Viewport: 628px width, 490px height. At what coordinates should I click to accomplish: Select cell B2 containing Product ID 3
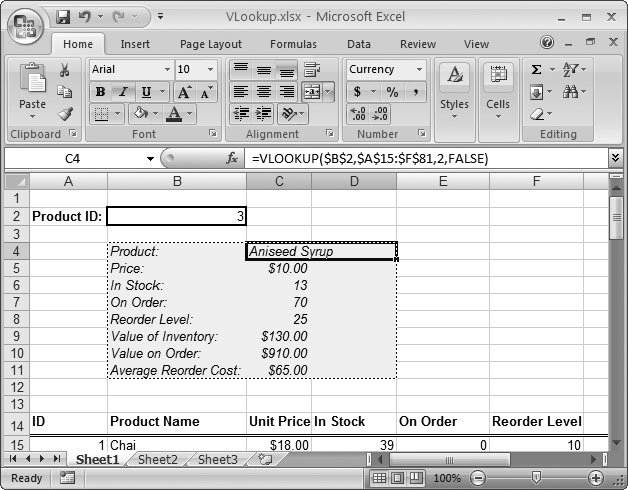pyautogui.click(x=177, y=216)
